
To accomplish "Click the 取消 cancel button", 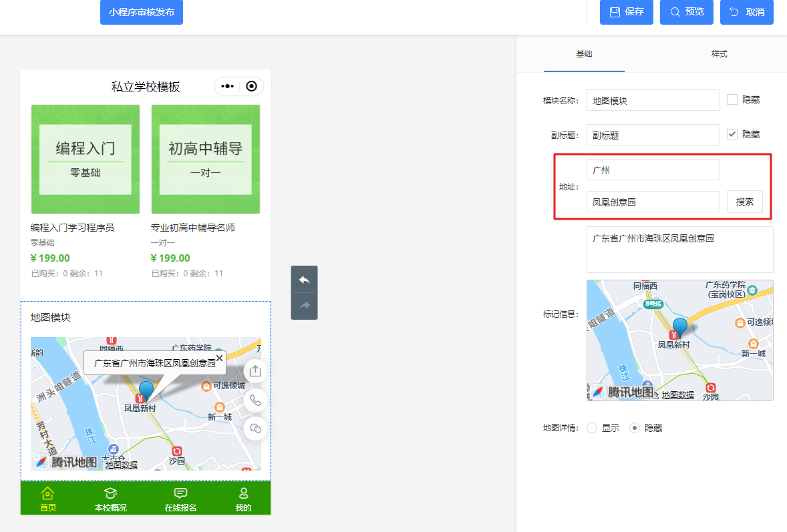I will [x=747, y=11].
